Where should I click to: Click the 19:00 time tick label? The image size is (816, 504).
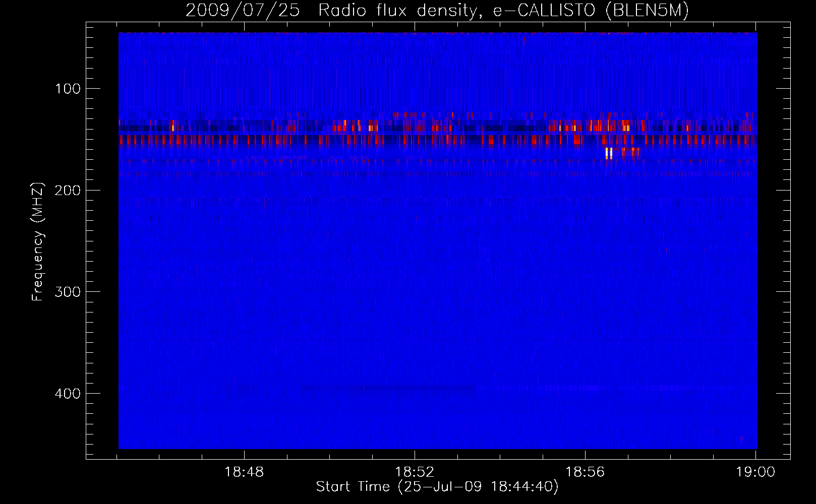click(755, 472)
